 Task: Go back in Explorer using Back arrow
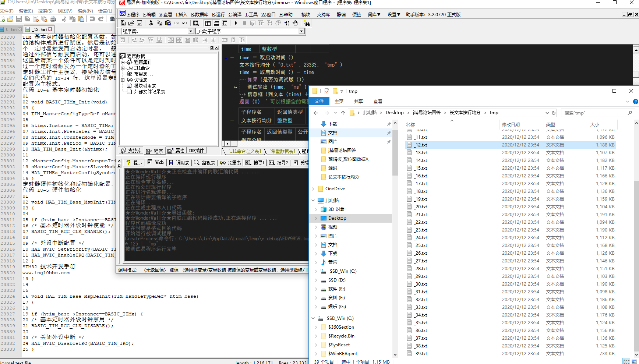pos(316,113)
